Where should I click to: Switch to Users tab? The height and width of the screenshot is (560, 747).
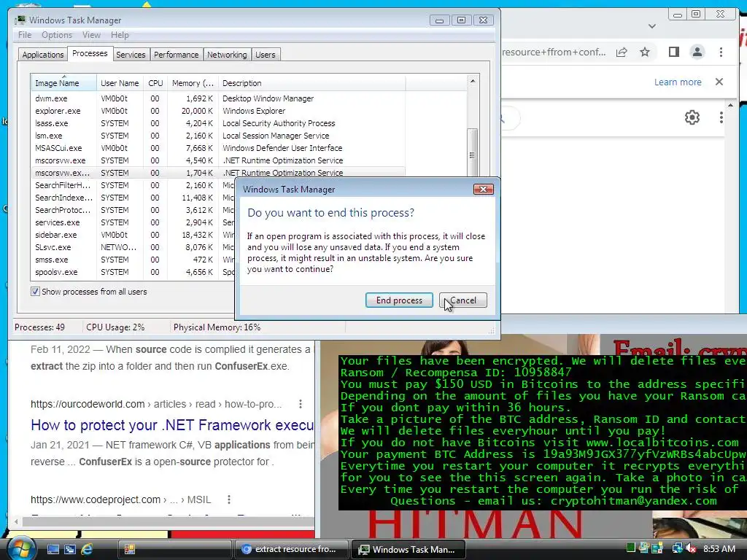pos(266,55)
